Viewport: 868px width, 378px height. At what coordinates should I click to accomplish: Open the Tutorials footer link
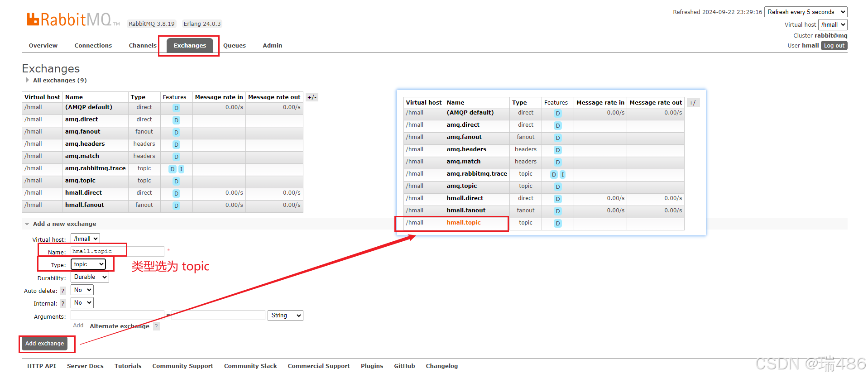[x=128, y=366]
